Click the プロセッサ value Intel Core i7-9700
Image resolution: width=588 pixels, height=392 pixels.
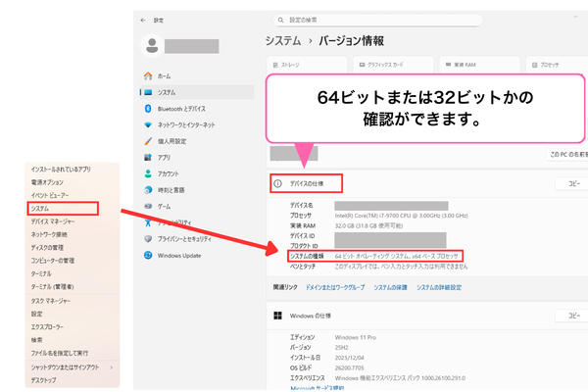[x=401, y=216]
